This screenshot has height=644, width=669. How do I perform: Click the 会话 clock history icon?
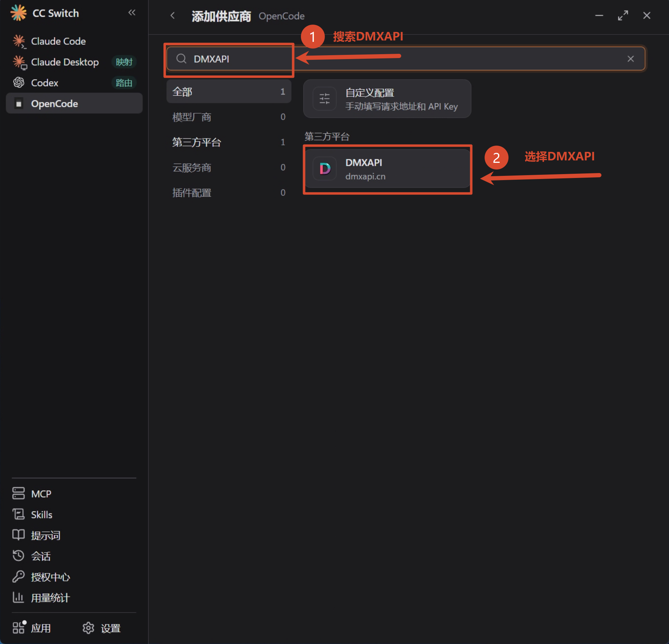[18, 555]
